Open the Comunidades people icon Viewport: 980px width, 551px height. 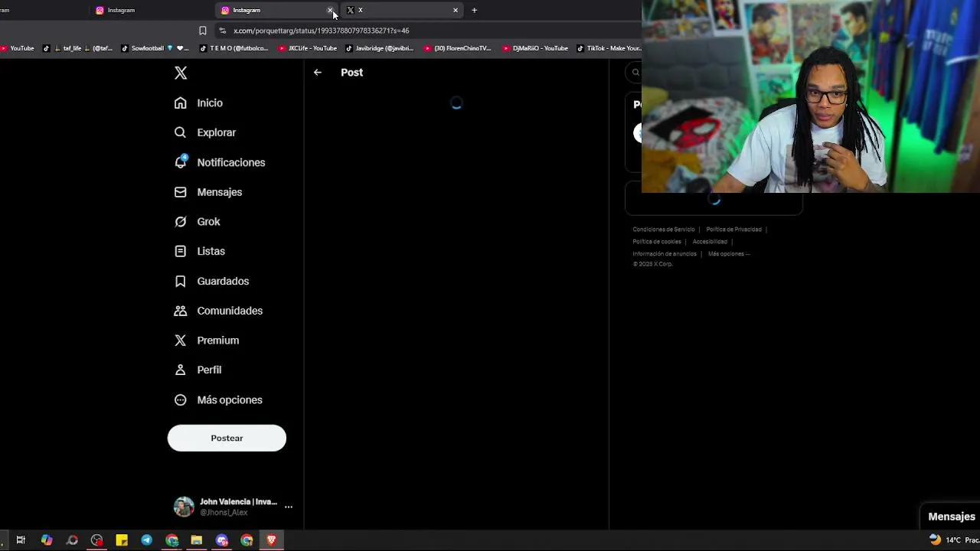pos(180,311)
